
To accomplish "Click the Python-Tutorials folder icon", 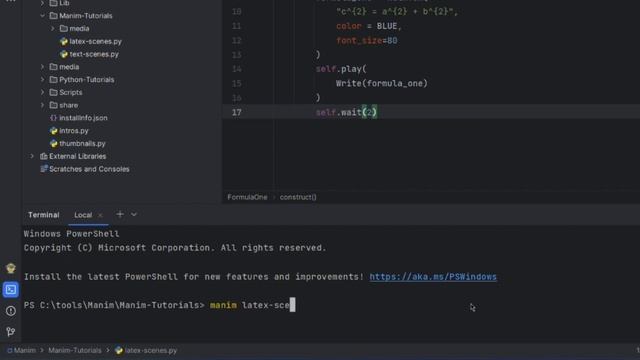I will tap(53, 79).
